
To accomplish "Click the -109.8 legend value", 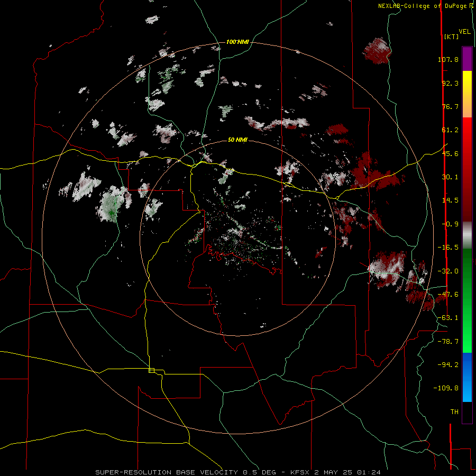I will pos(446,388).
